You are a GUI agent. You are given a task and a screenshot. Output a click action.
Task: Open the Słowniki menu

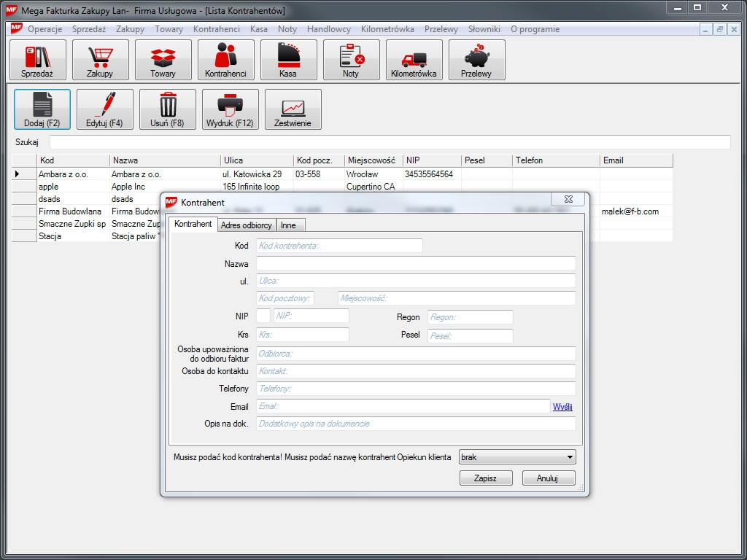point(484,29)
